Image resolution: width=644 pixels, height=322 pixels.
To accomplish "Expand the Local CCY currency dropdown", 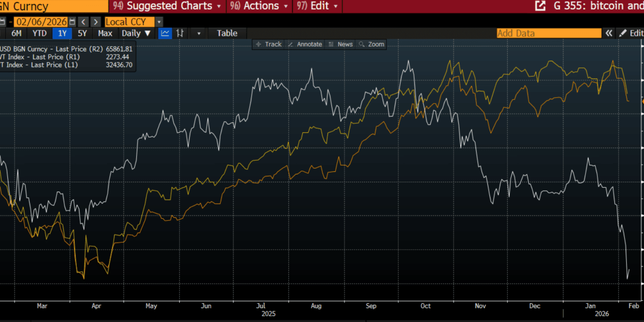I will [x=159, y=22].
